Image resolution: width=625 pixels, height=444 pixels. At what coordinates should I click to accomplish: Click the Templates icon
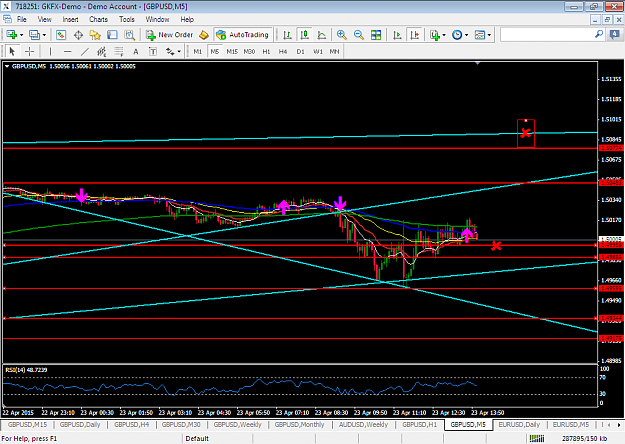[480, 35]
